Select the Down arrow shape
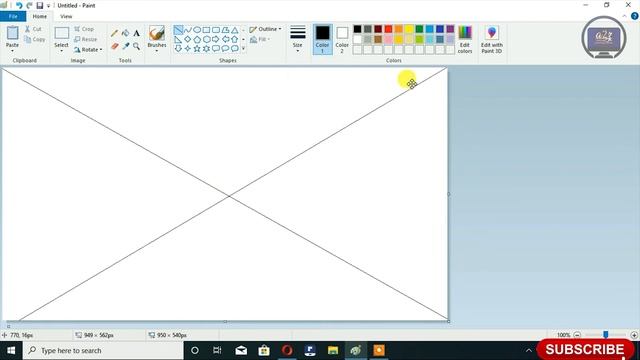The height and width of the screenshot is (360, 640). tap(178, 49)
